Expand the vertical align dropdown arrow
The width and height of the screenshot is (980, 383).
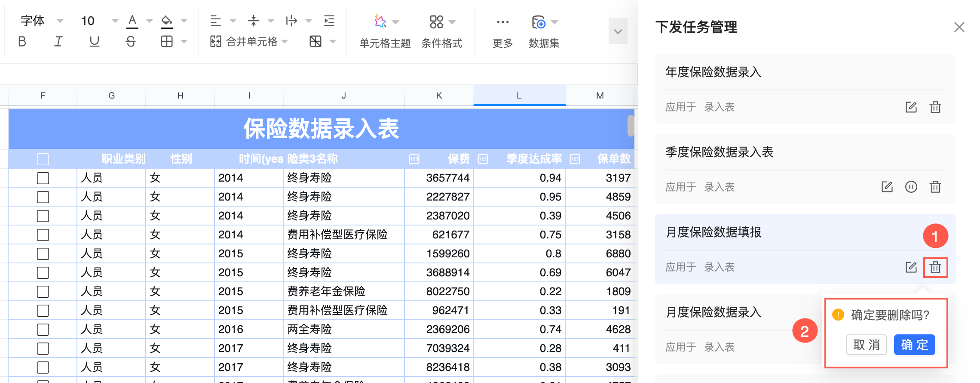271,21
